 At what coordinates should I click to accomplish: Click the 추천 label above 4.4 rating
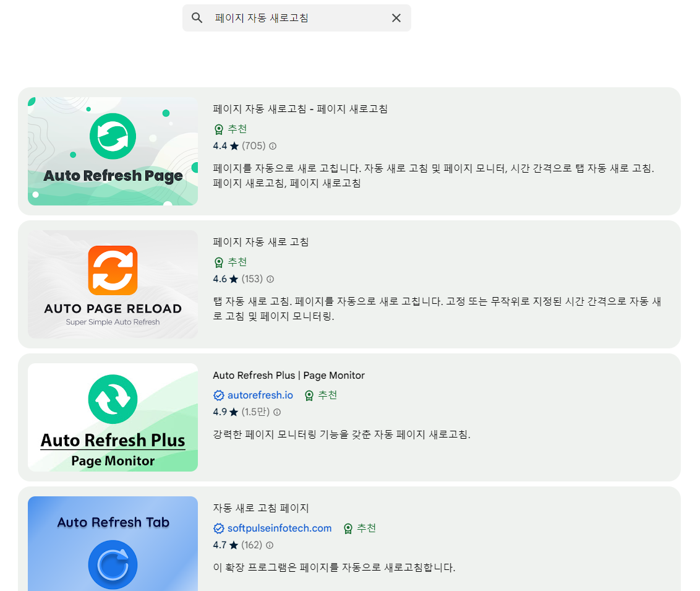[x=237, y=129]
